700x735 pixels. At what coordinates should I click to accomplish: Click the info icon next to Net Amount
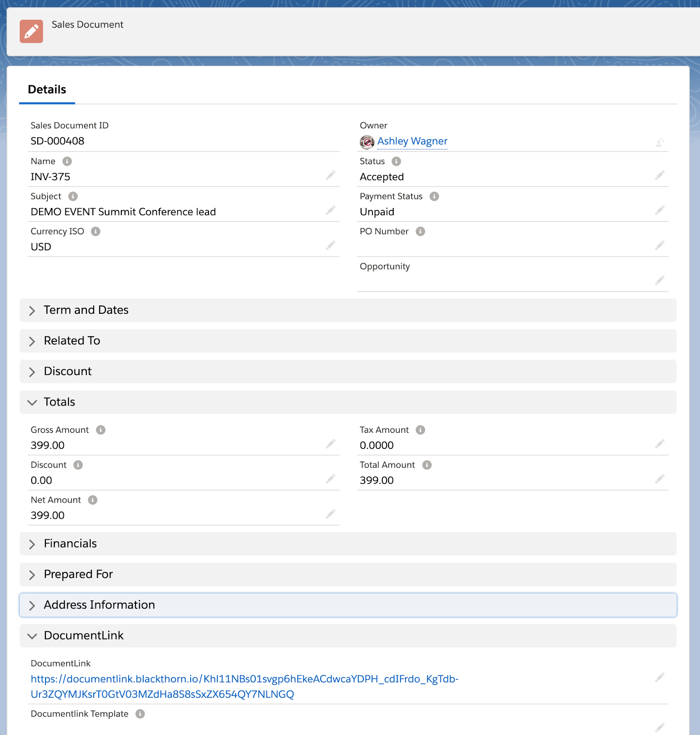pyautogui.click(x=93, y=500)
